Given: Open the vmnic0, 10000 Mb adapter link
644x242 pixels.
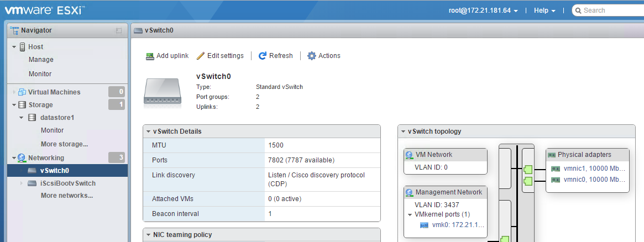Looking at the screenshot, I should pyautogui.click(x=595, y=180).
